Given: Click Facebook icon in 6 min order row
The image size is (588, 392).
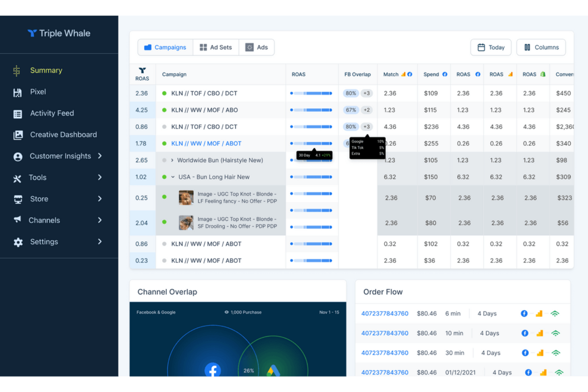Looking at the screenshot, I should click(x=524, y=313).
